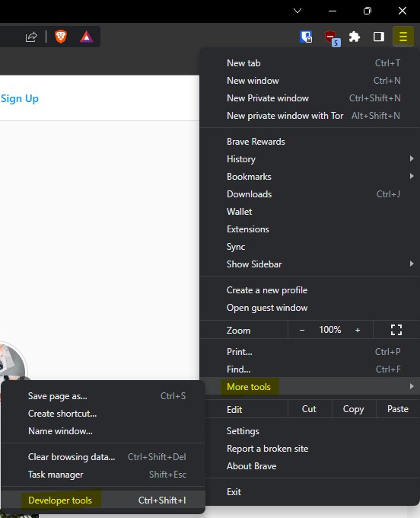The width and height of the screenshot is (420, 518).
Task: Open the Brave Rewards triangle icon
Action: tap(87, 37)
